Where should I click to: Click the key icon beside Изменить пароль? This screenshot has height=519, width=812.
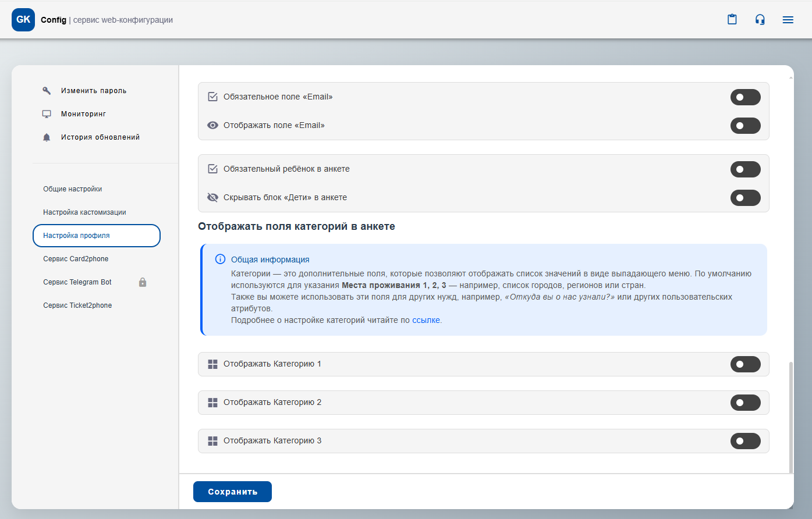[x=47, y=91]
